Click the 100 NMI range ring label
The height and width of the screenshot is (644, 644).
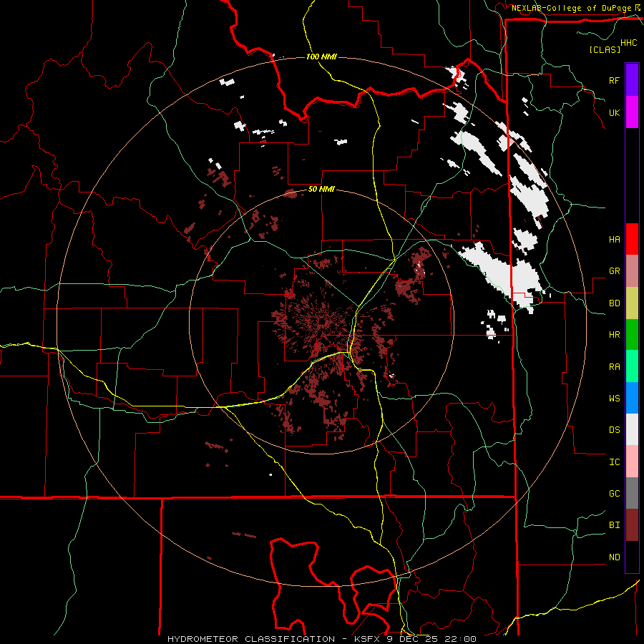pos(321,57)
